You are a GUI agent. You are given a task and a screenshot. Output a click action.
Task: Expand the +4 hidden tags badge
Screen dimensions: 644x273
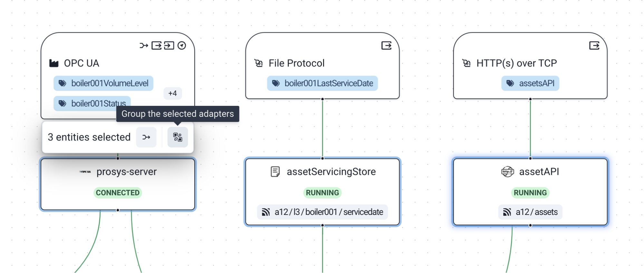(x=172, y=93)
